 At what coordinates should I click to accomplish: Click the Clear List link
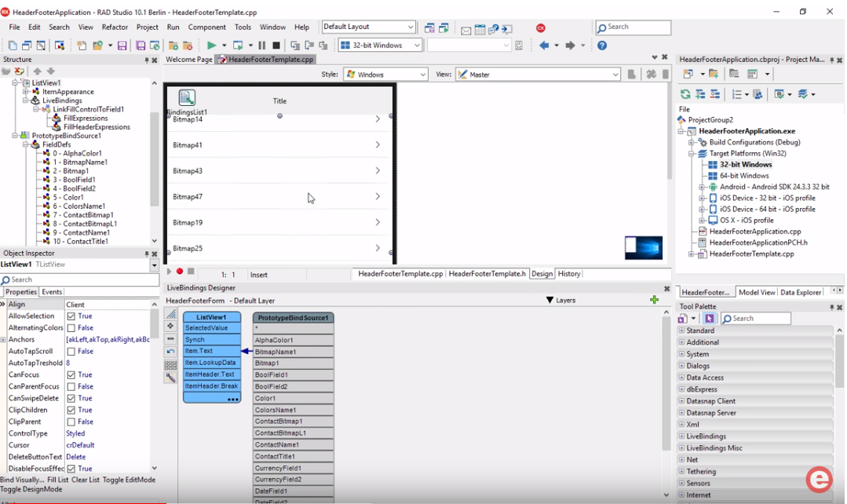(x=86, y=480)
